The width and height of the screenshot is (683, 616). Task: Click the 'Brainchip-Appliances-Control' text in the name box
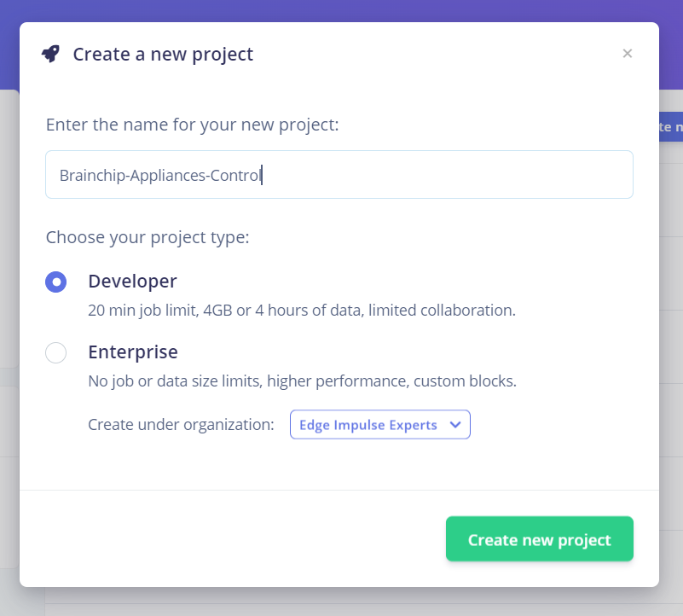pos(159,175)
